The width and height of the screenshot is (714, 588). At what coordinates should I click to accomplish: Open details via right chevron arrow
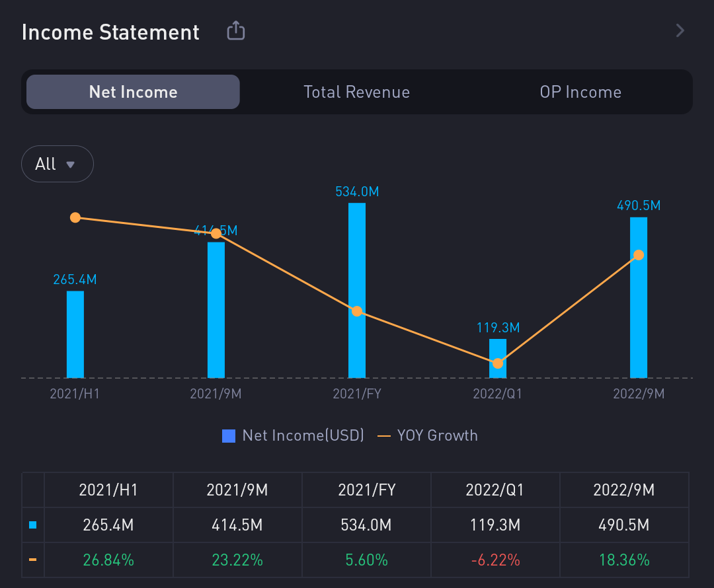(x=680, y=30)
